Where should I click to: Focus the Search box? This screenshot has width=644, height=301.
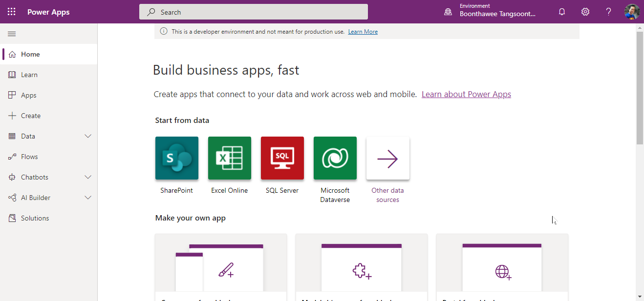pos(253,12)
